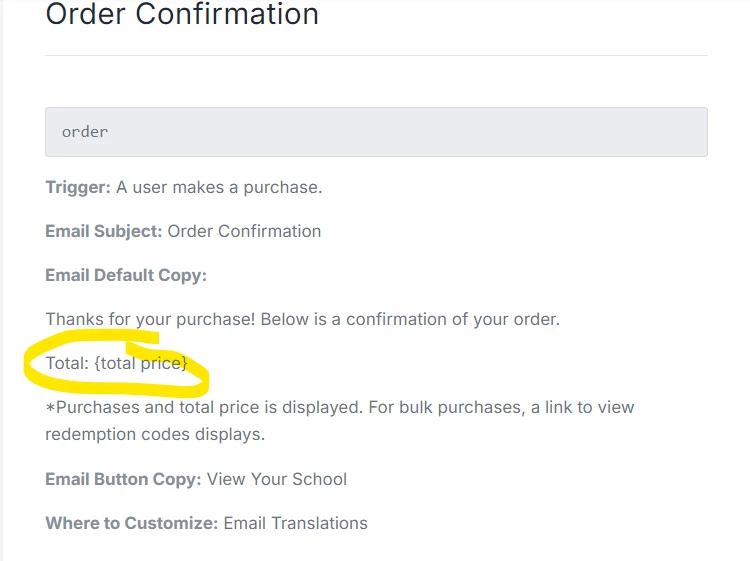
Task: Click inside the gray 'order' code block
Action: 376,132
